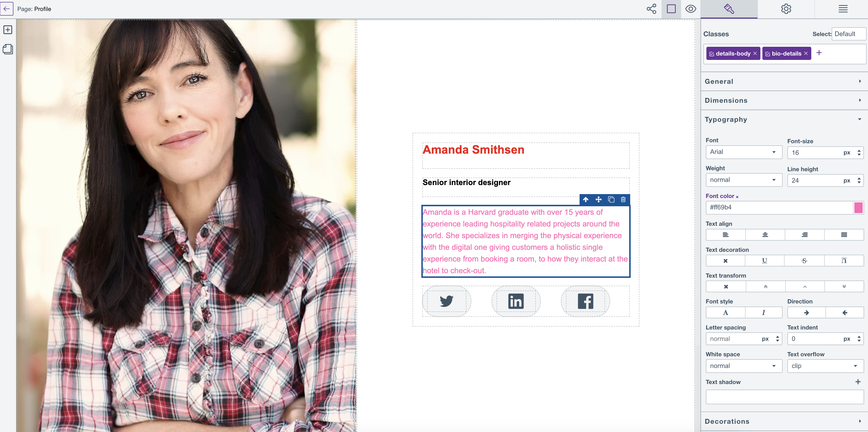Apply underline text decoration
Screen dimensions: 868x432
[764, 260]
